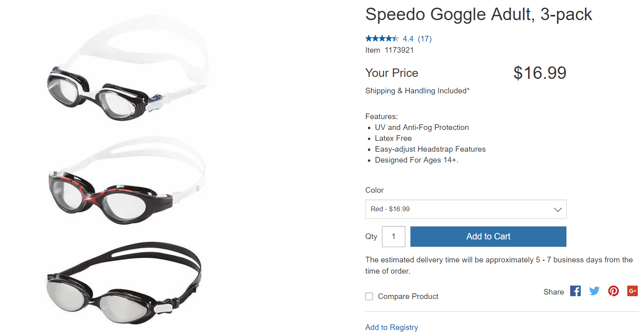Image resolution: width=644 pixels, height=336 pixels.
Task: Pin product on Pinterest
Action: click(x=613, y=291)
